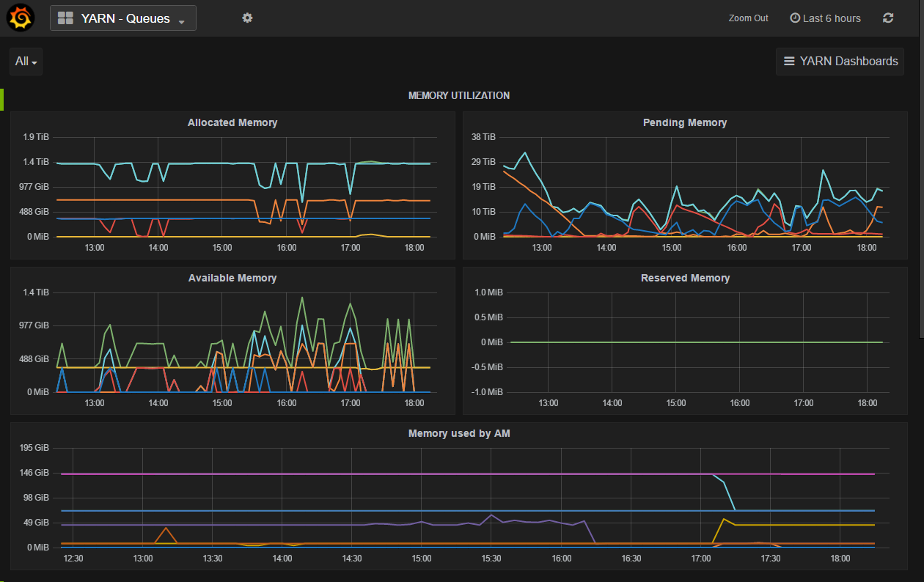Click the hamburger icon on YARN Dashboards button
Screen dimensions: 924x582
pos(791,61)
